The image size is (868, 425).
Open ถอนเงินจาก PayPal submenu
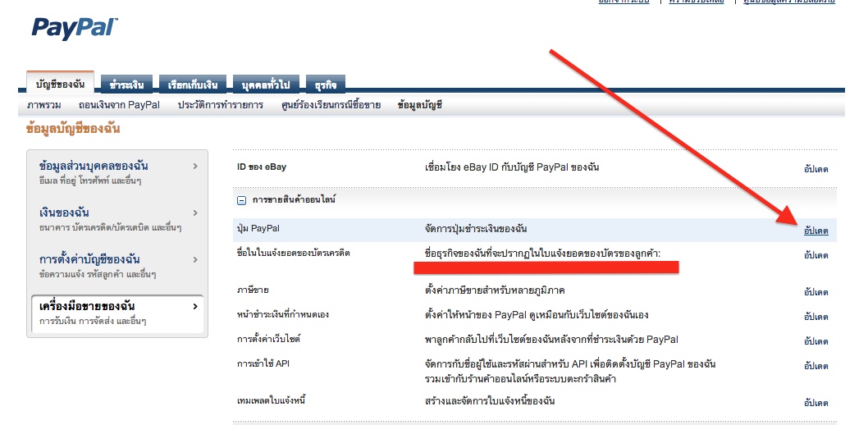[119, 104]
